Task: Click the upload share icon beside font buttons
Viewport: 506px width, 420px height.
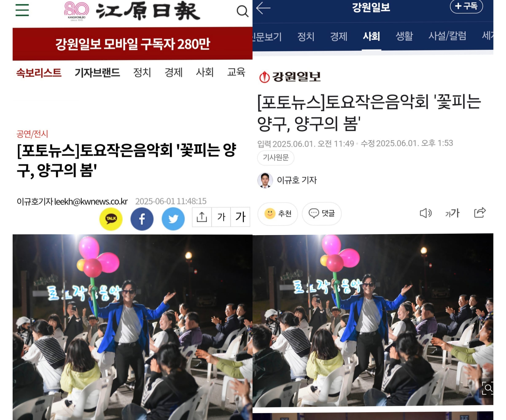Action: pos(202,217)
